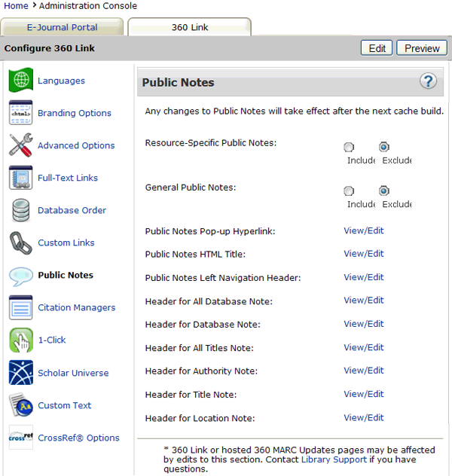Click the Scholar Universe star icon
Screen dimensions: 452x476
coord(20,373)
